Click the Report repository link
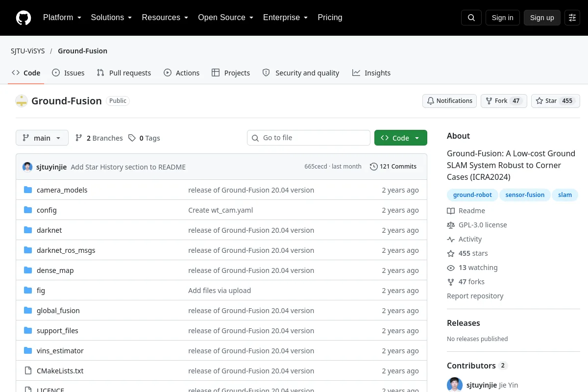The width and height of the screenshot is (588, 392). (x=475, y=296)
